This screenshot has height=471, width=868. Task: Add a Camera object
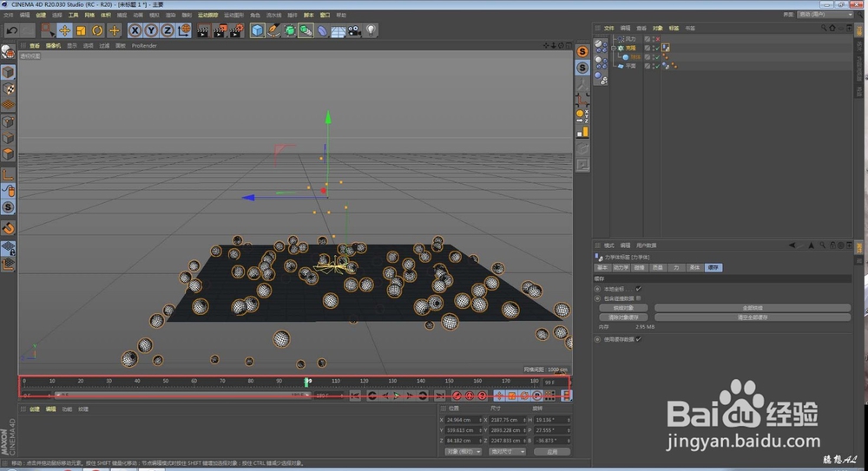click(354, 30)
